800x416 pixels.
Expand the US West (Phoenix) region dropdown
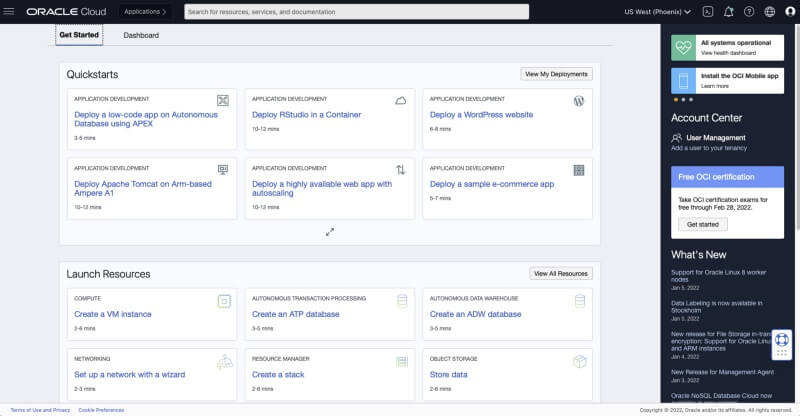[657, 11]
